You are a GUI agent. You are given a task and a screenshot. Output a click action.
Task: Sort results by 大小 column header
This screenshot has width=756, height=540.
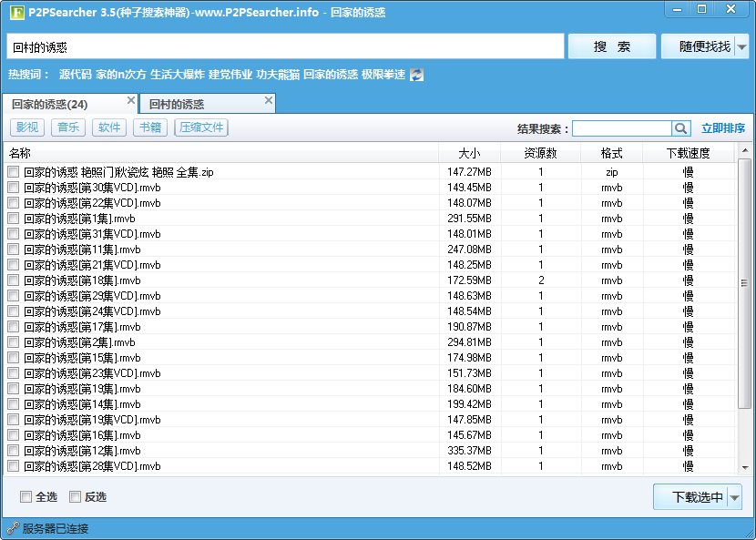point(469,153)
